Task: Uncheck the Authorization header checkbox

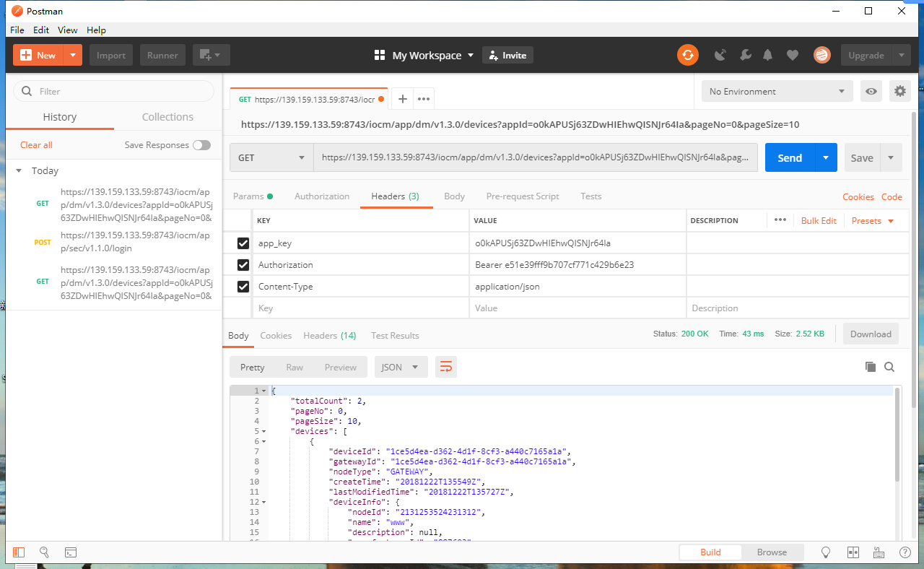Action: pyautogui.click(x=243, y=265)
